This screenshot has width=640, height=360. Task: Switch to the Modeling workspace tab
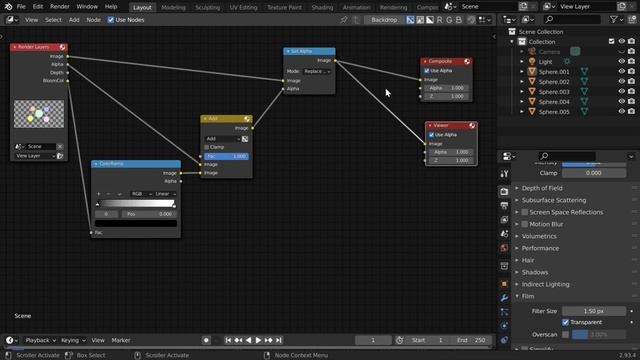click(173, 7)
